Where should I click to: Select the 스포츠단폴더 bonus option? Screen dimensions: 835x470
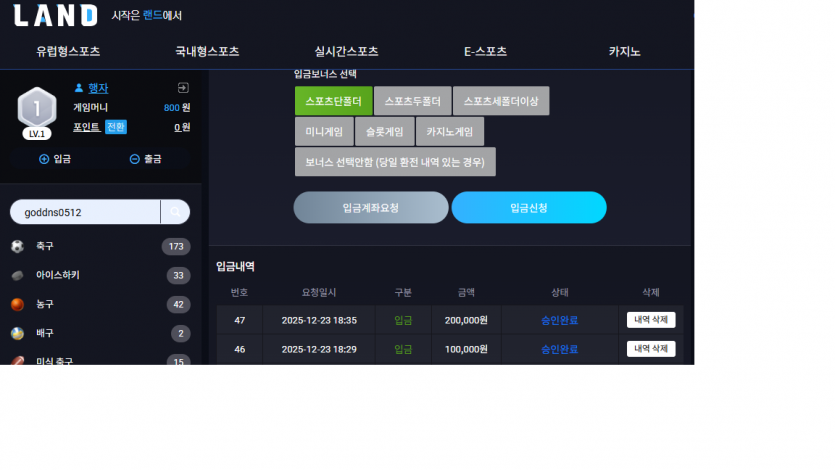(333, 101)
